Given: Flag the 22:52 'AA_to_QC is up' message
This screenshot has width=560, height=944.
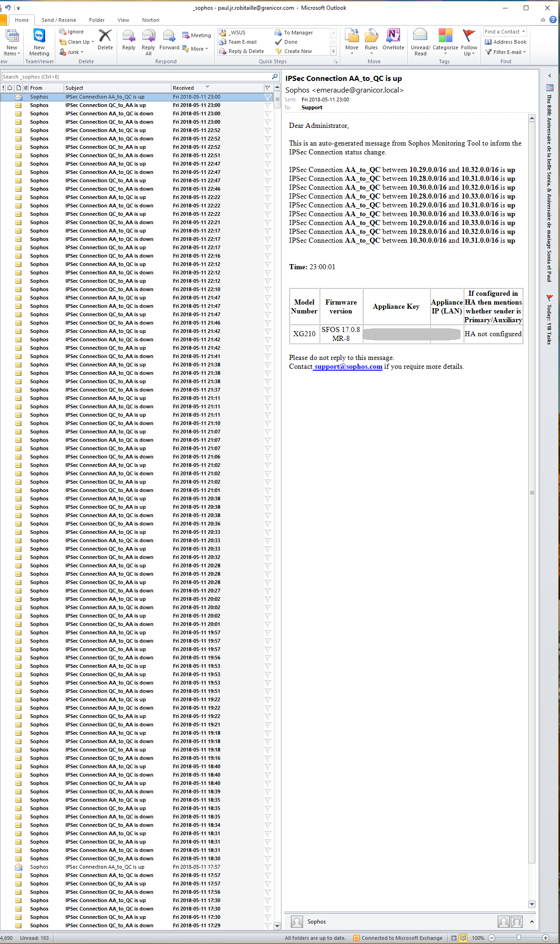Looking at the screenshot, I should pos(268,131).
